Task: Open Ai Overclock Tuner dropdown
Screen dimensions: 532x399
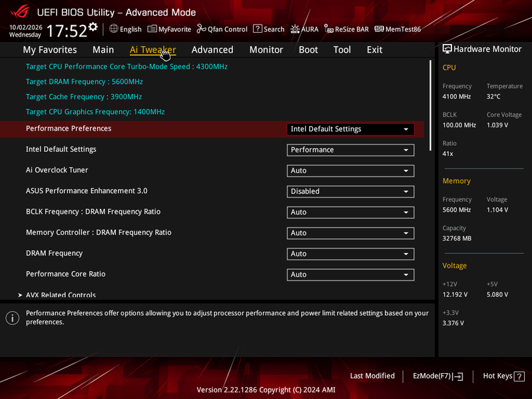Action: click(x=350, y=171)
